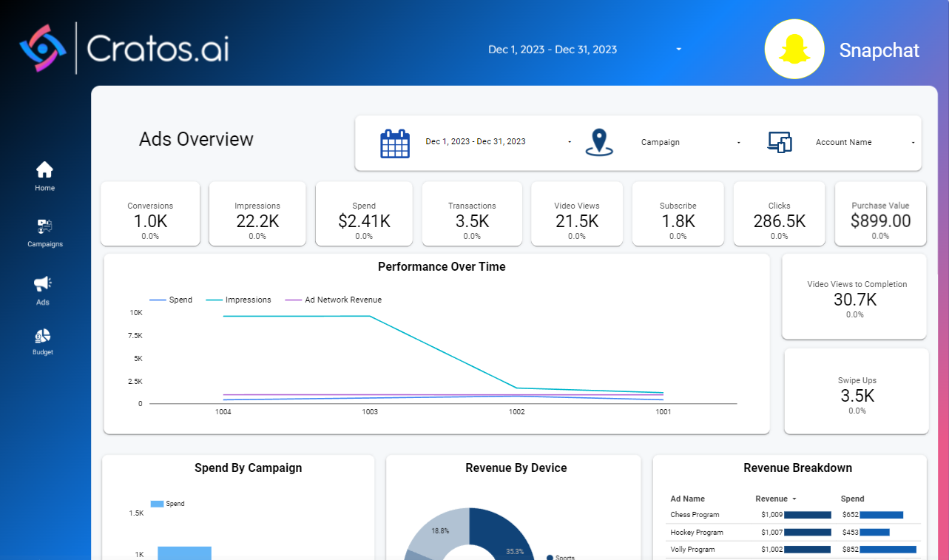Select the Volly Program row name
The width and height of the screenshot is (949, 560).
tap(692, 550)
